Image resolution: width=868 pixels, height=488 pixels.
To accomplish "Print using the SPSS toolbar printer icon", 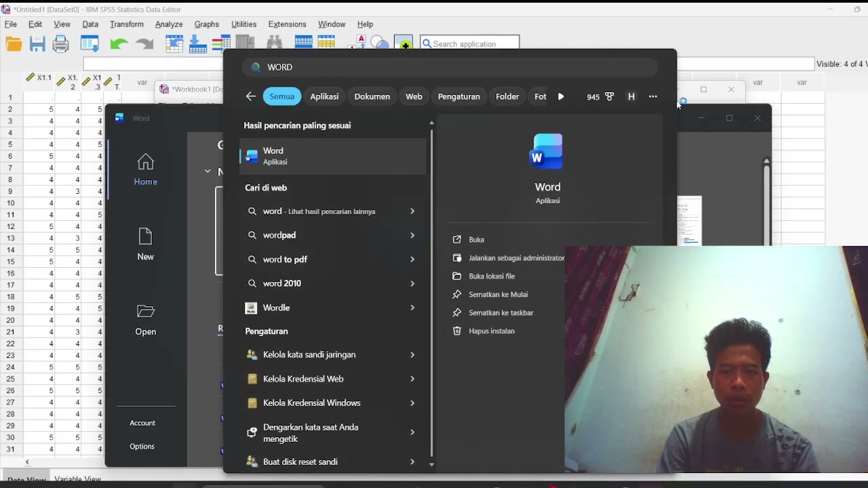I will click(x=61, y=44).
